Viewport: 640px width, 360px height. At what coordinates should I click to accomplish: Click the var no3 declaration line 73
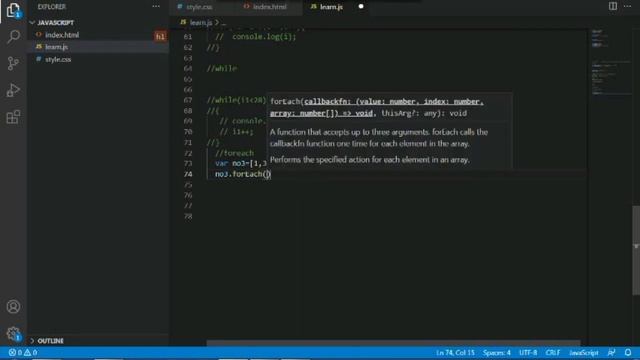click(241, 163)
